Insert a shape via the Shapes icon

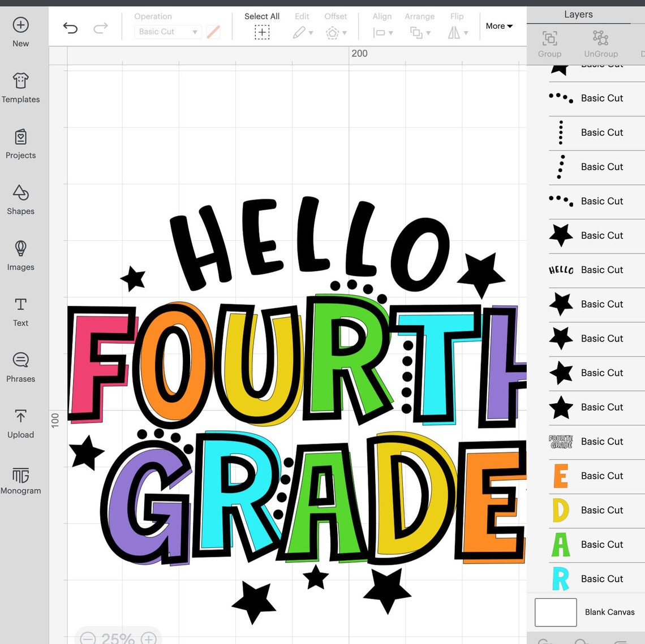[20, 199]
